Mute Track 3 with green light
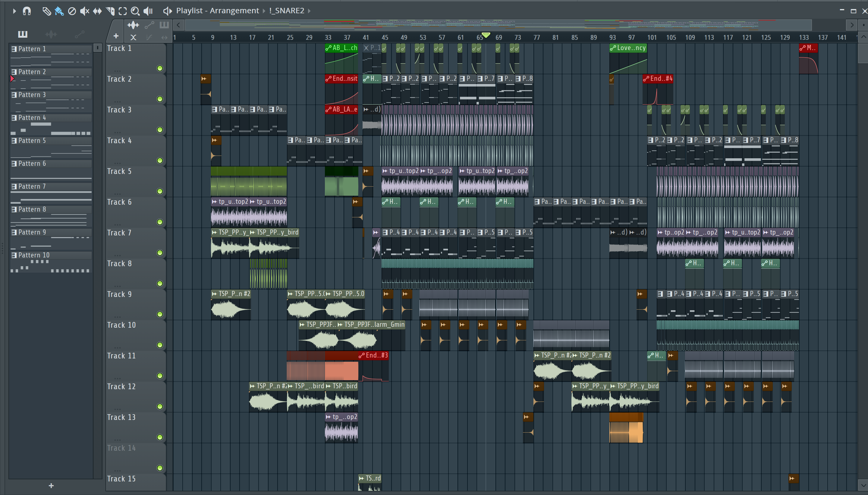 coord(160,130)
